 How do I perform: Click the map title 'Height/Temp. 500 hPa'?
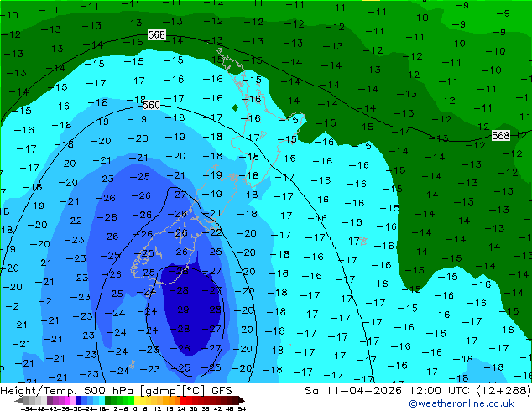pos(67,391)
